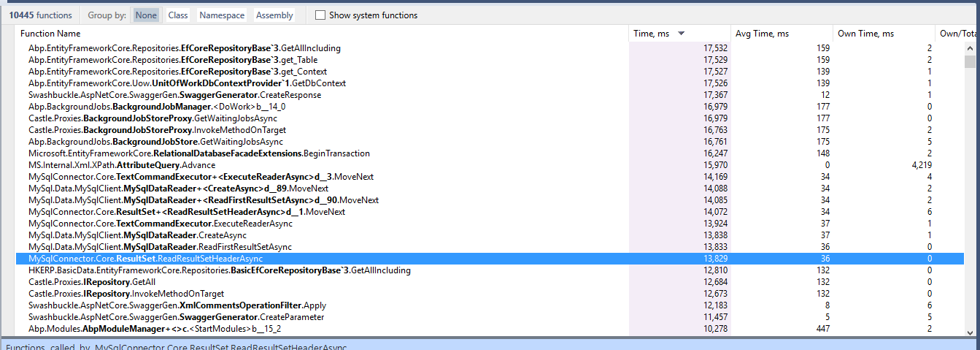
Task: Enable Show system functions checkbox
Action: pyautogui.click(x=320, y=15)
